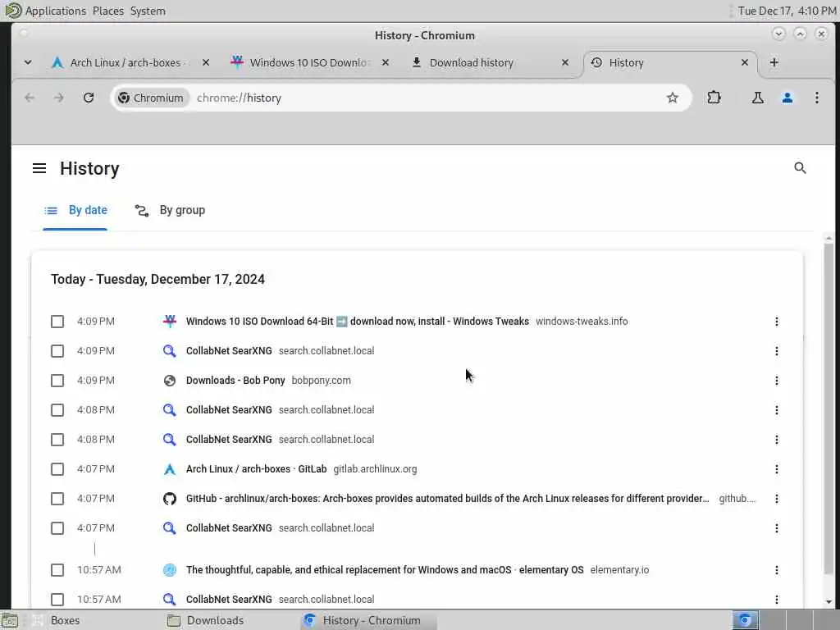This screenshot has width=840, height=630.
Task: Open Chrome Labs flask icon
Action: pos(757,98)
